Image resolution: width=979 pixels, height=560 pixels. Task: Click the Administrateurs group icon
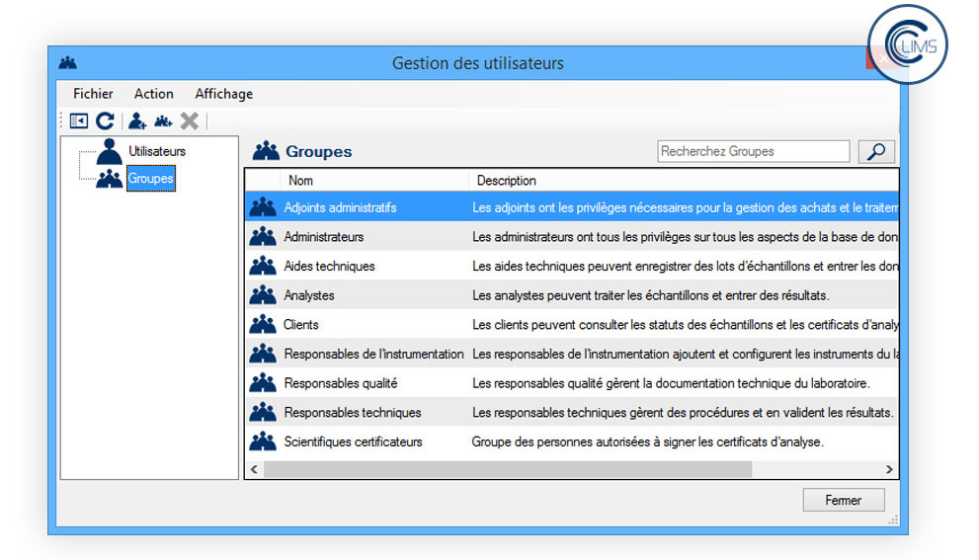coord(263,237)
